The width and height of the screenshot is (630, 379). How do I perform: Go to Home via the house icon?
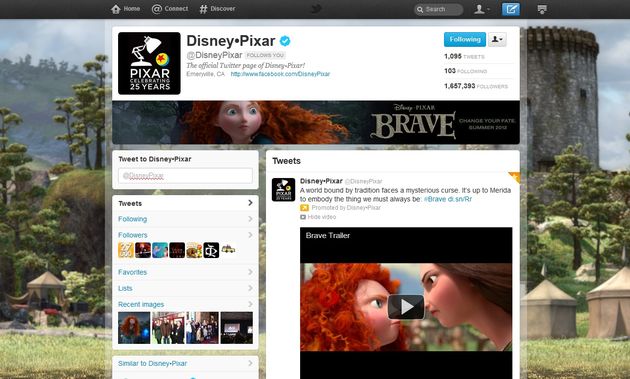125,9
